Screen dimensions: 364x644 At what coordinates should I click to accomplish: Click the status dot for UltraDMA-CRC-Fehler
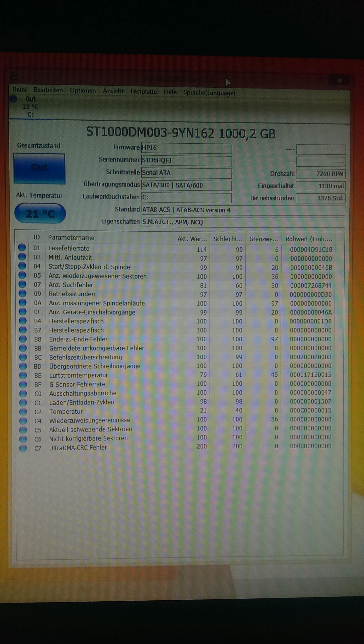click(23, 448)
